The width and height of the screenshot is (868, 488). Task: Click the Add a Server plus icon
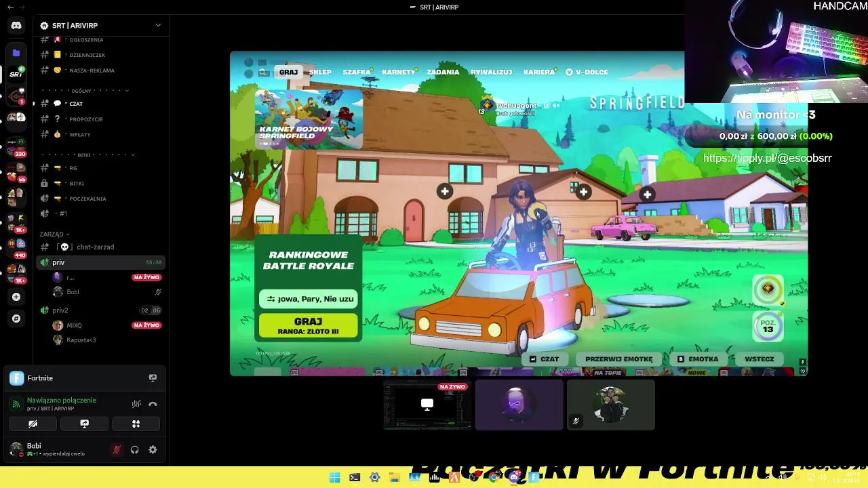tap(16, 297)
